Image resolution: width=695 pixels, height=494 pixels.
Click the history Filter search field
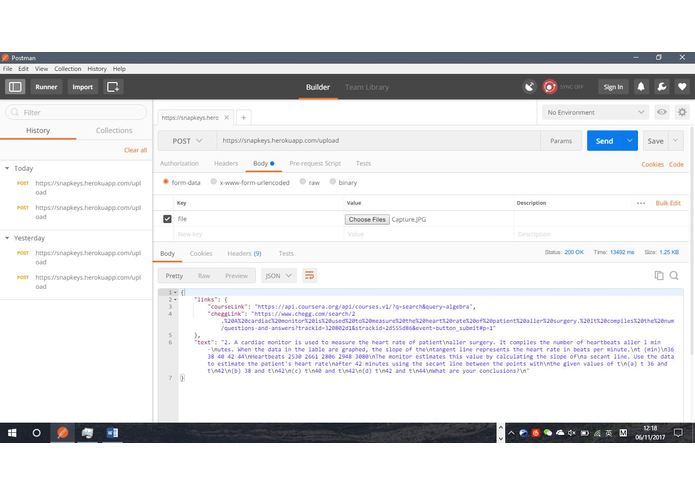(x=76, y=112)
